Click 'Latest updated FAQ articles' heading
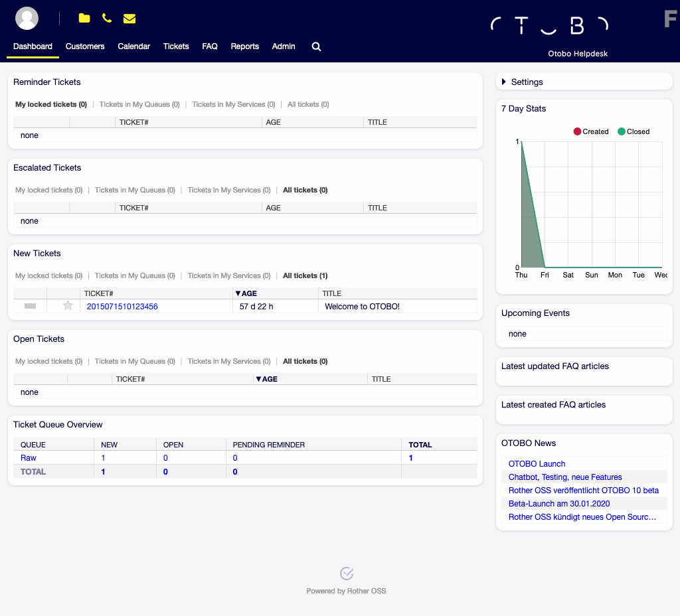 coord(554,366)
